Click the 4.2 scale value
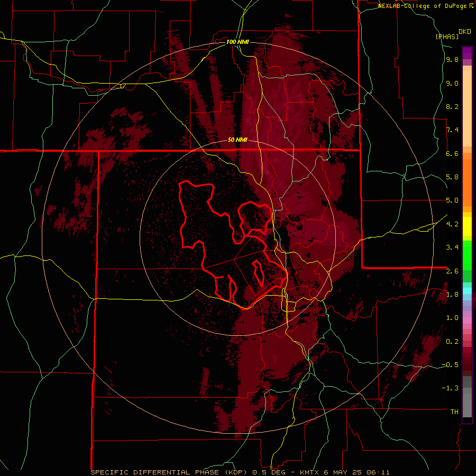 pos(452,224)
